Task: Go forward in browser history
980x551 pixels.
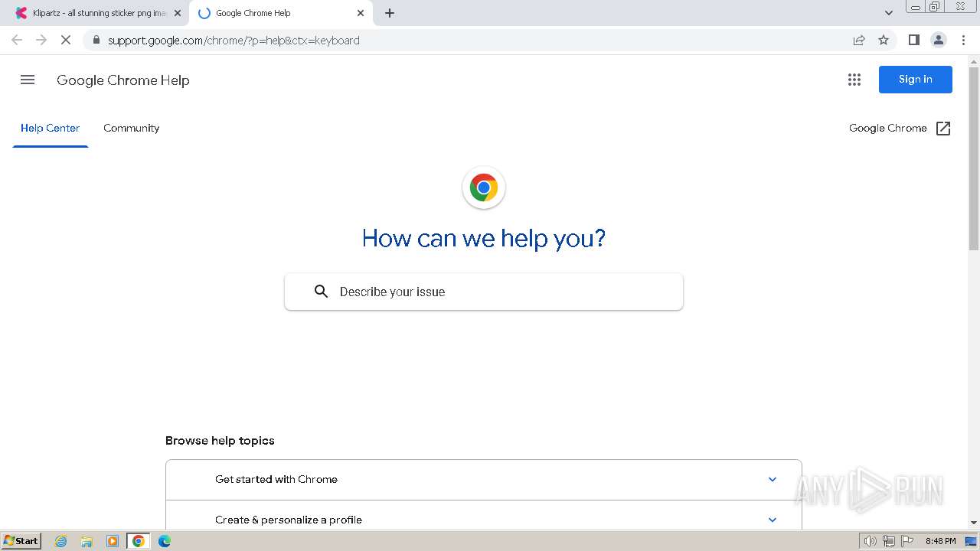Action: click(x=41, y=41)
